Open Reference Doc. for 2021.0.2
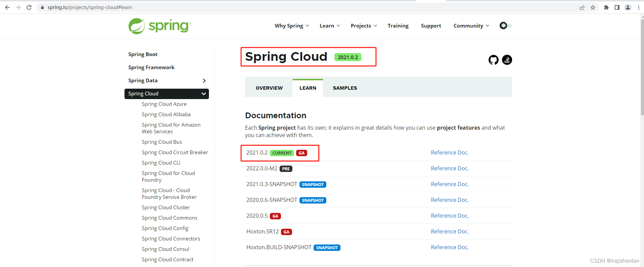644x267 pixels. 450,152
